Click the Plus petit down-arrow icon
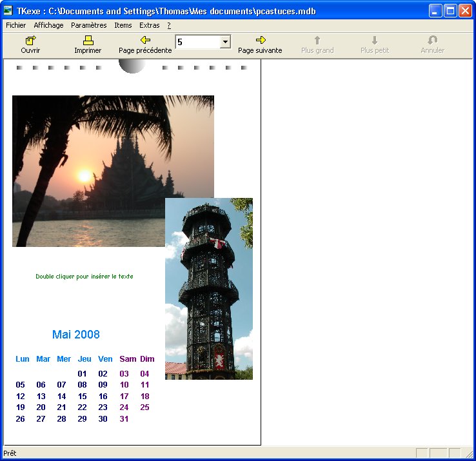 click(375, 40)
